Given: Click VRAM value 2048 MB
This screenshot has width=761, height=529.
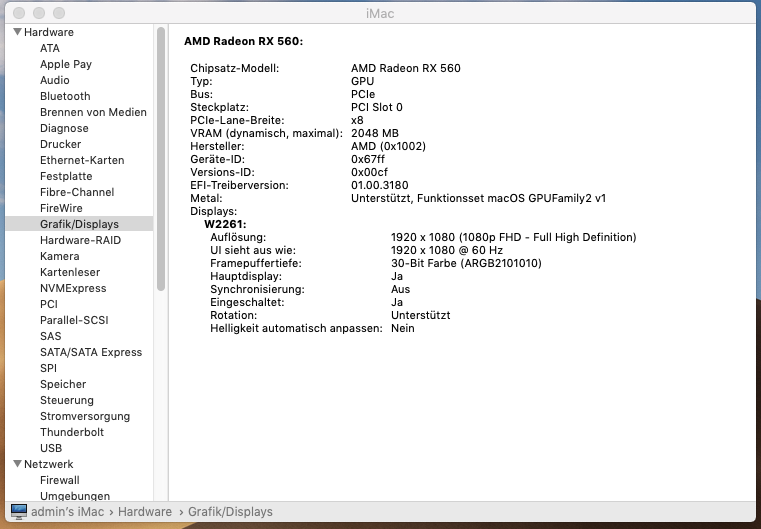Looking at the screenshot, I should click(x=375, y=133).
